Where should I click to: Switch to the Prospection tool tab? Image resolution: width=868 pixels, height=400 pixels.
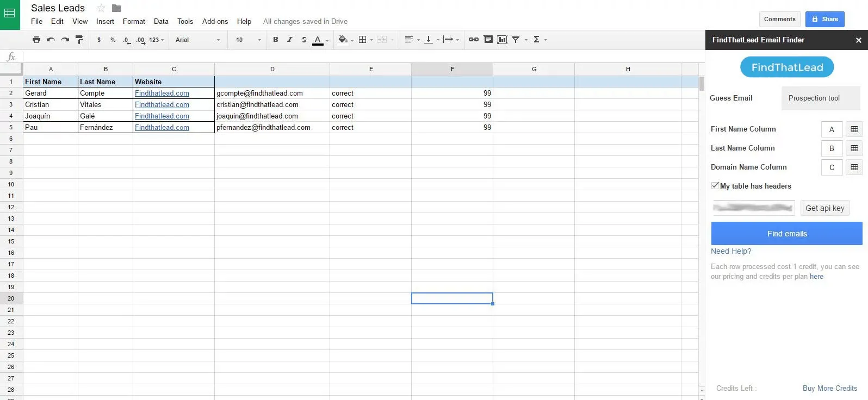click(821, 98)
